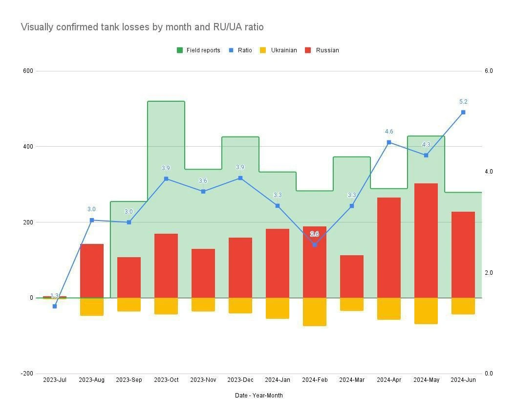Click the 2023-Dec x-axis label

coord(240,380)
